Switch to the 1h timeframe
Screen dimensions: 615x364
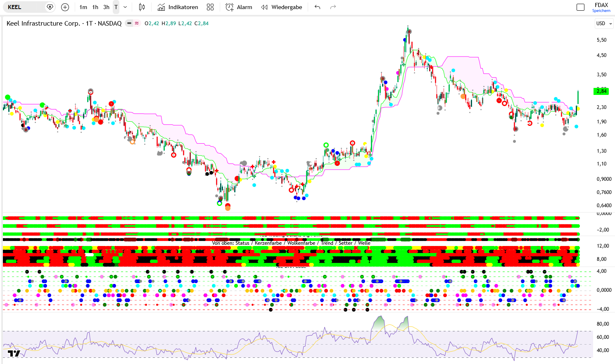tap(95, 7)
